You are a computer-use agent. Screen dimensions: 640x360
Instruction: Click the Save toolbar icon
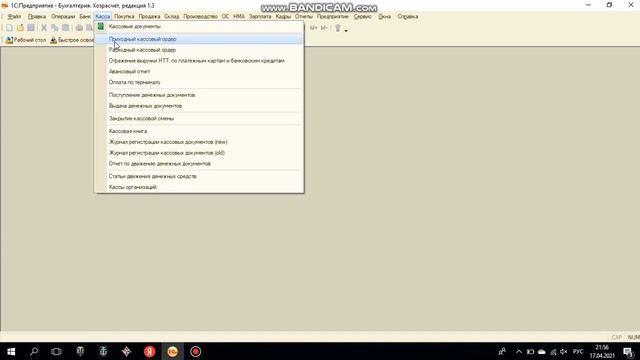pos(31,28)
